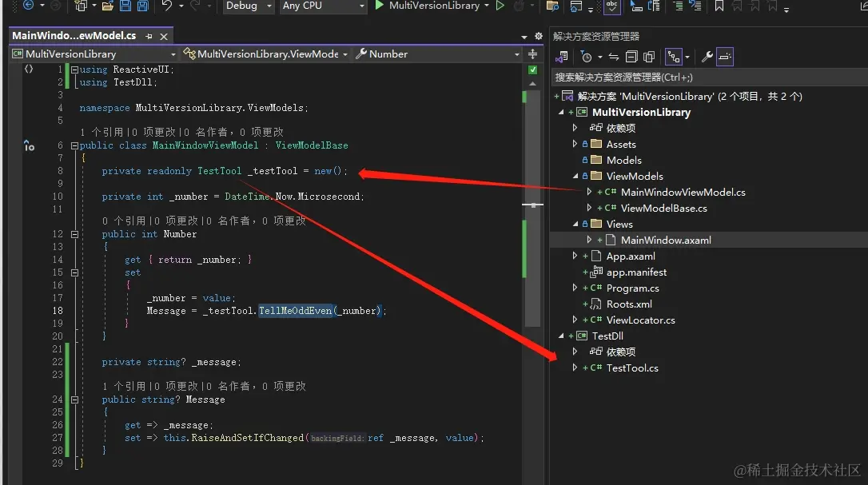Image resolution: width=868 pixels, height=485 pixels.
Task: Click the Open File folder icon
Action: (x=108, y=6)
